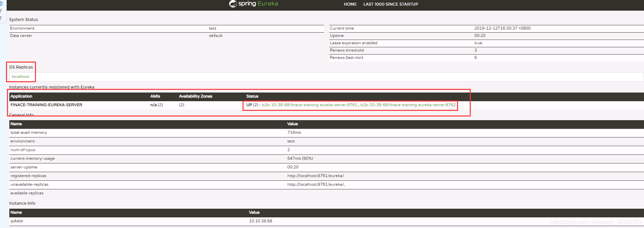
Task: Select registered-replicas URL http://localhost:8761/eureka/
Action: pyautogui.click(x=316, y=176)
